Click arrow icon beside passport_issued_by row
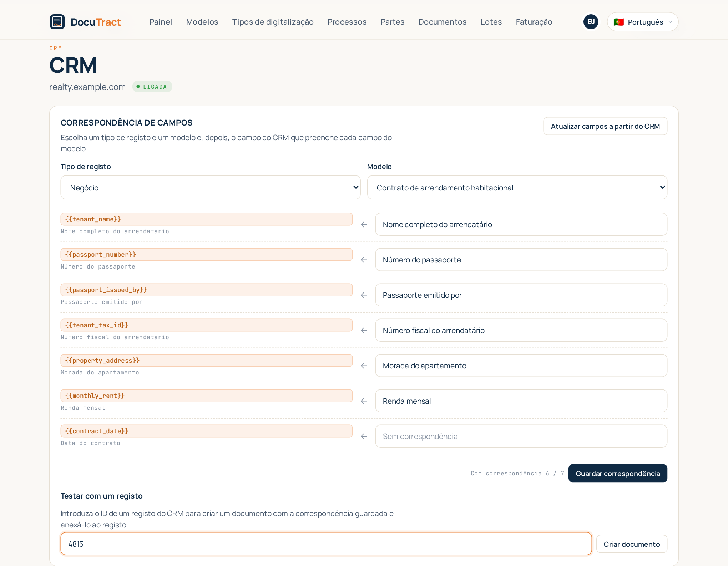Image resolution: width=728 pixels, height=566 pixels. (x=364, y=295)
